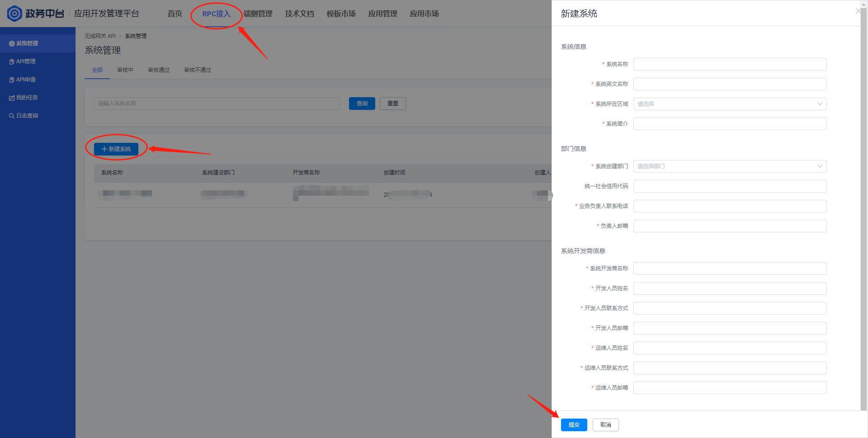Click the 重置 button
This screenshot has height=438, width=868.
393,104
